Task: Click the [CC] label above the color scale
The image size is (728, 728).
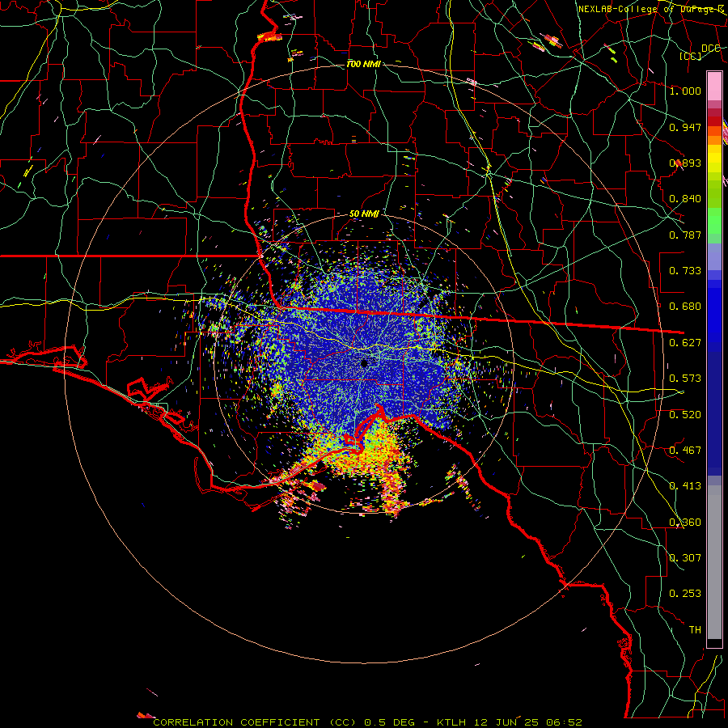Action: (x=691, y=56)
